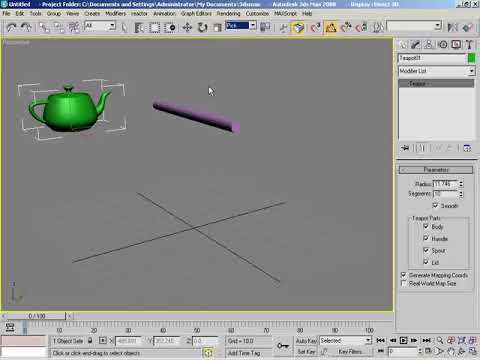Viewport: 480px width, 360px height.
Task: Click the Select and Manipulate tool
Action: (x=283, y=27)
